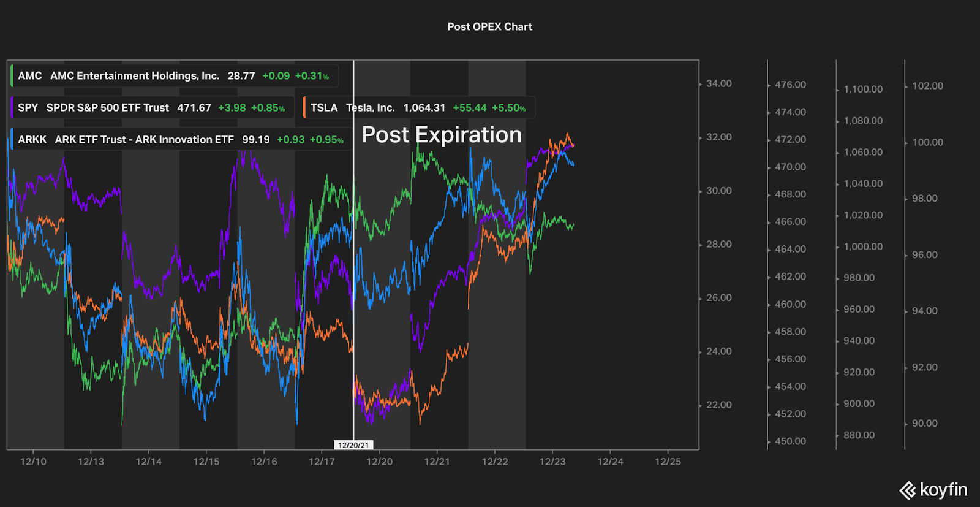Viewport: 980px width, 507px height.
Task: Click the 32.00 label on AMC price axis
Action: click(x=719, y=137)
